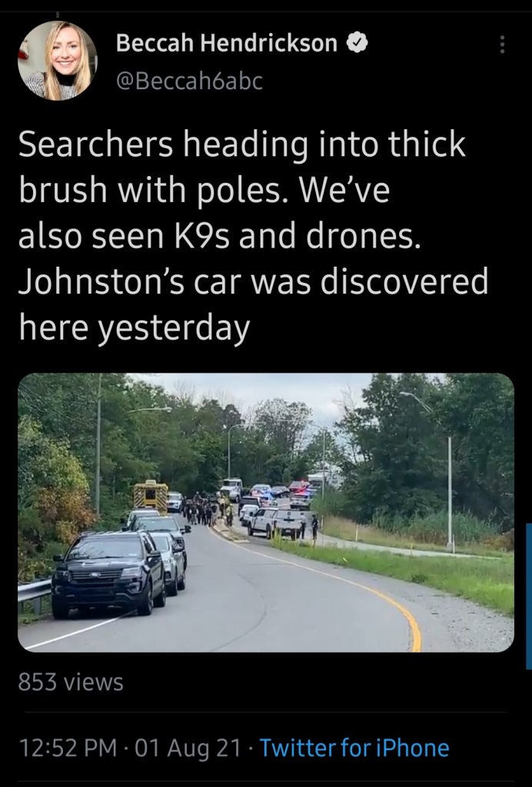The image size is (532, 787).
Task: Click the thread connector line above avatar
Action: coord(57,15)
